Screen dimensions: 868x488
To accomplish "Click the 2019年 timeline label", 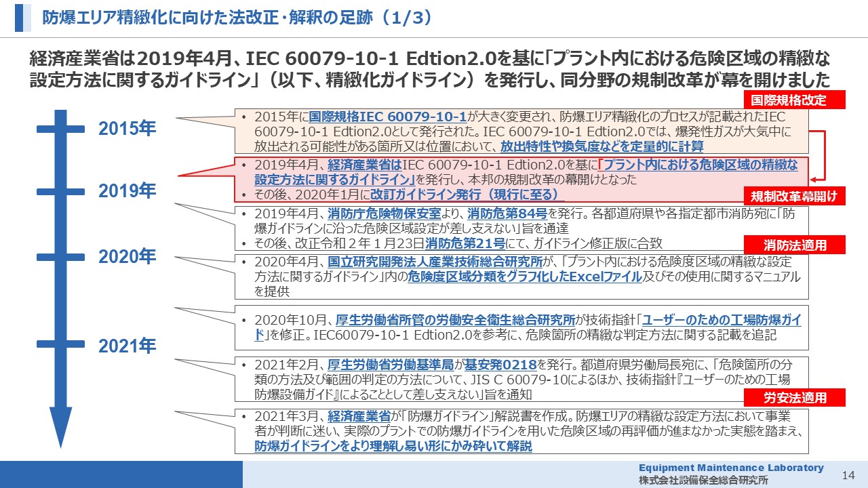I will point(127,191).
